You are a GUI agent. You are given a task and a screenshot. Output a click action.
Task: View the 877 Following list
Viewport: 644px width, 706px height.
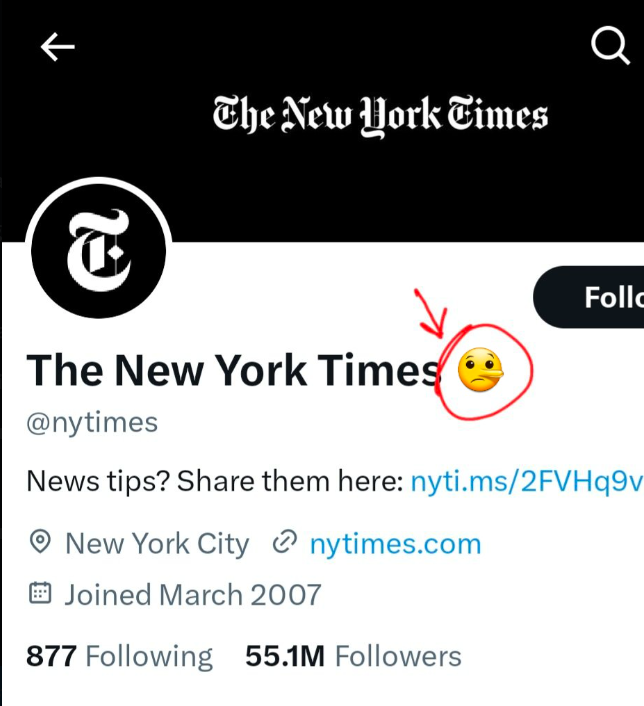click(x=119, y=656)
